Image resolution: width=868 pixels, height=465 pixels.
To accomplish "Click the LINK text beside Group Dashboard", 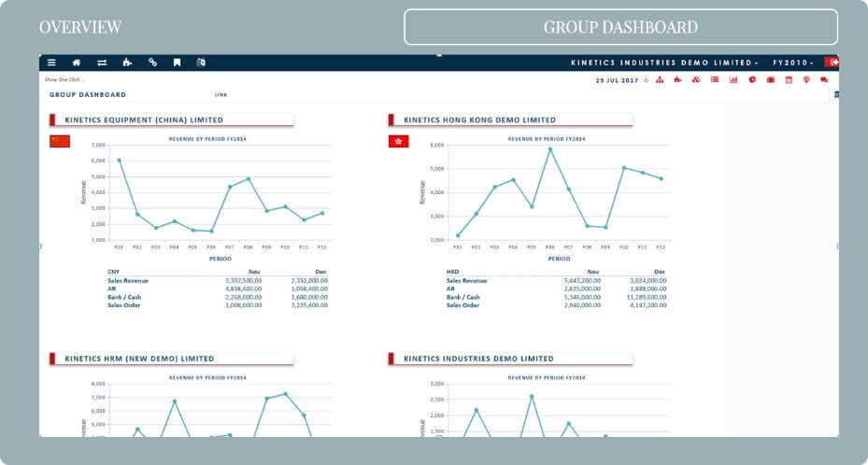I will (221, 95).
